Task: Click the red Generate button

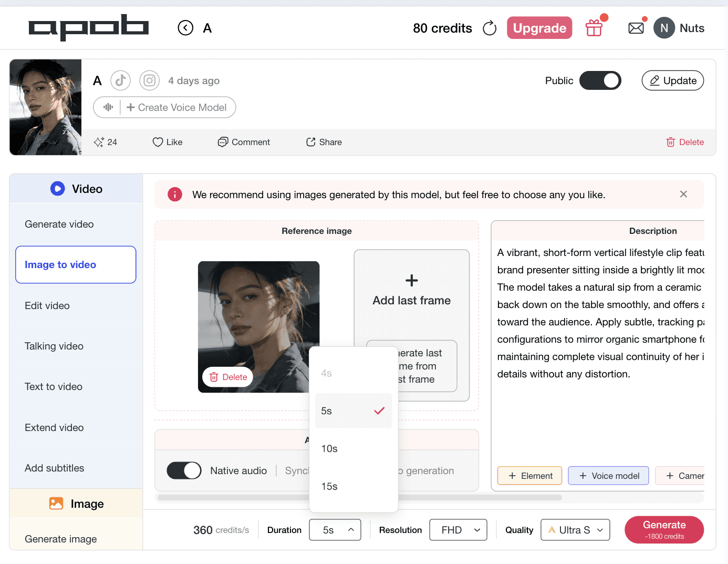Action: coord(664,530)
